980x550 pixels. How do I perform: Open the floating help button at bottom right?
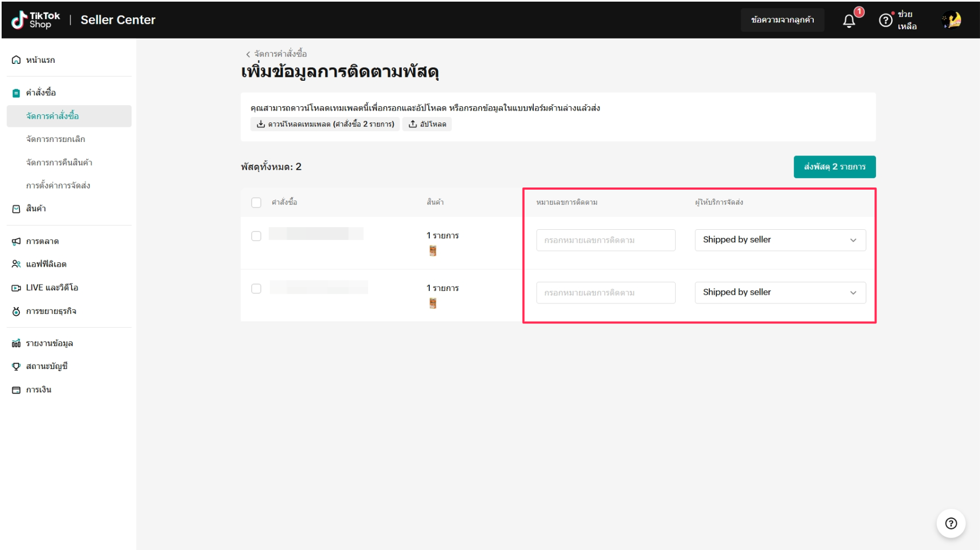coord(951,523)
